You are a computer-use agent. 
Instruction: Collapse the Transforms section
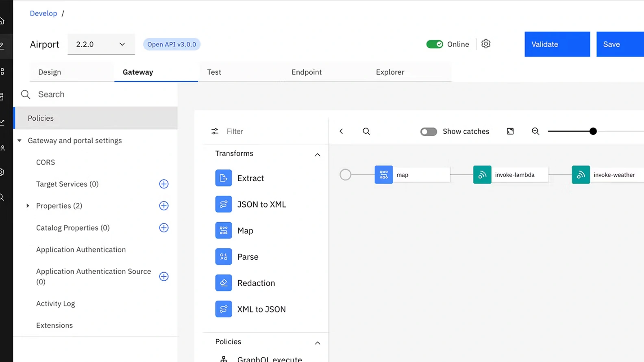click(x=318, y=154)
